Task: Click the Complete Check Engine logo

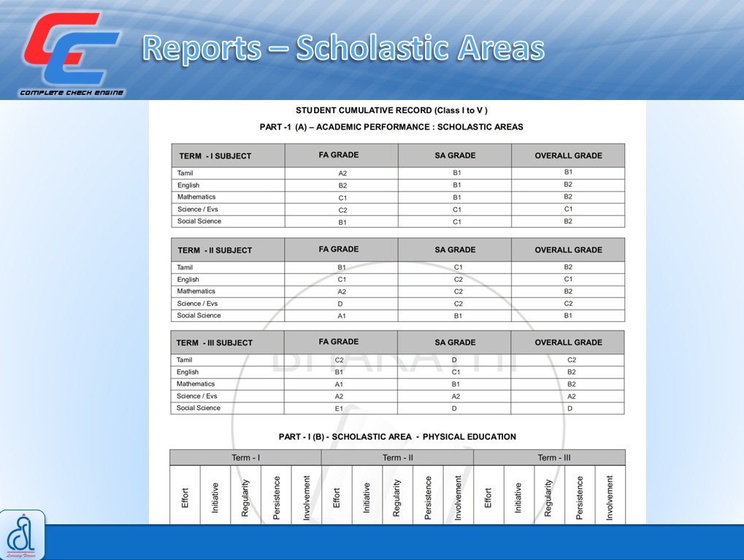Action: point(71,53)
